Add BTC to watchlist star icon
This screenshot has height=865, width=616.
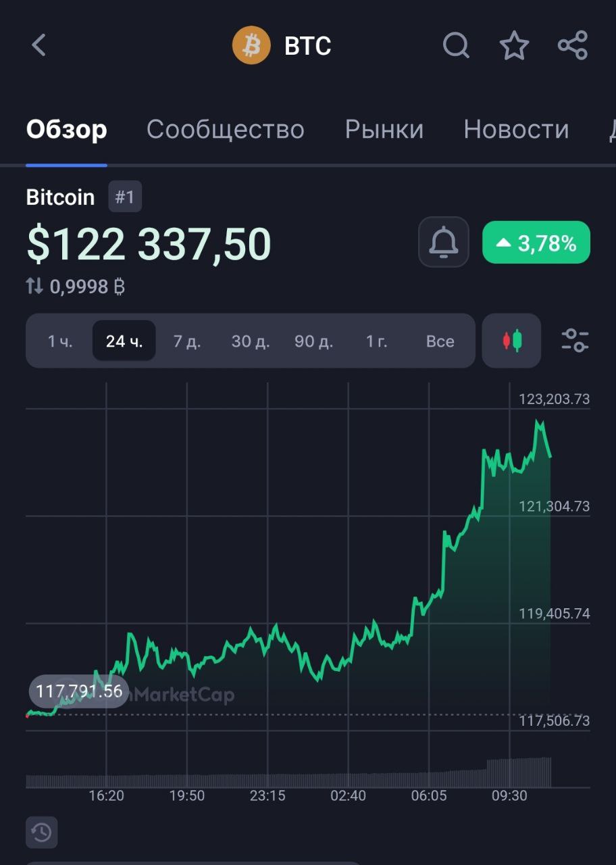(514, 46)
